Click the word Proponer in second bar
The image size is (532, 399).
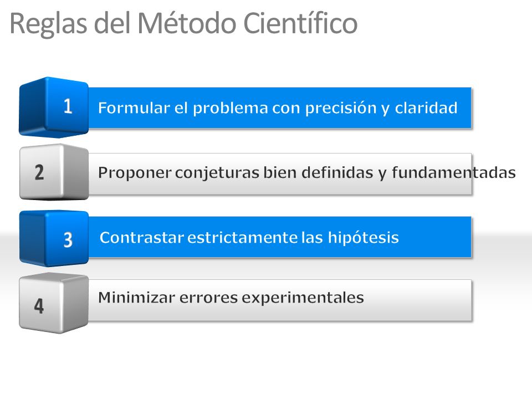pyautogui.click(x=135, y=173)
